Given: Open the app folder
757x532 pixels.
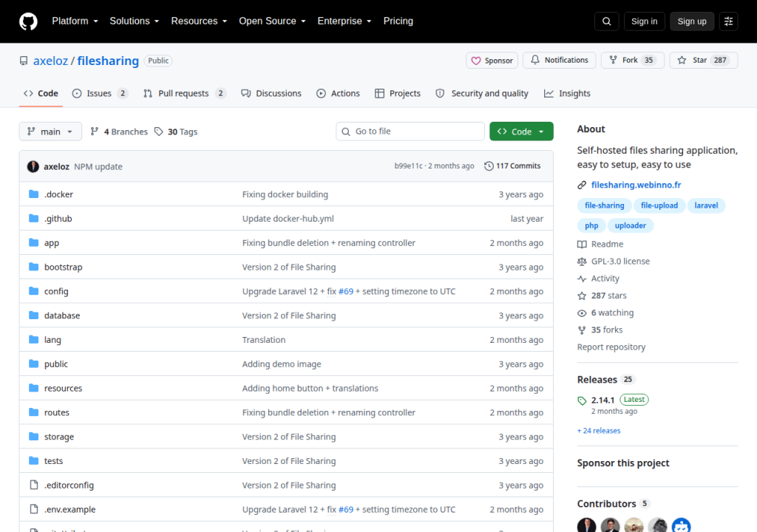Looking at the screenshot, I should [52, 243].
